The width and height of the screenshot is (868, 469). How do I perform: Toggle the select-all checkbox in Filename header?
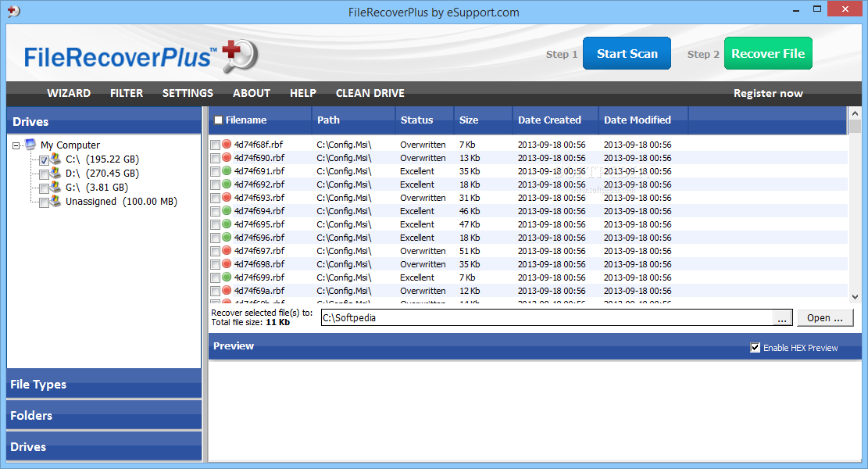(x=218, y=120)
